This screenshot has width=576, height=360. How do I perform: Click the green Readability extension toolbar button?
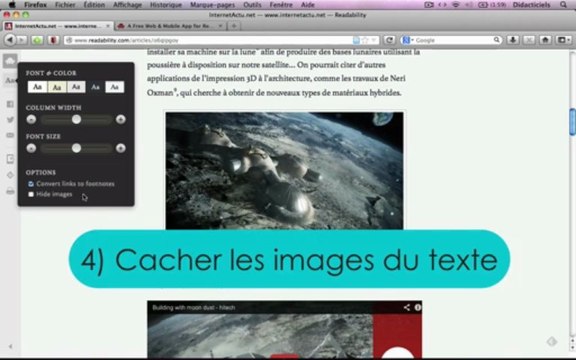(37, 40)
